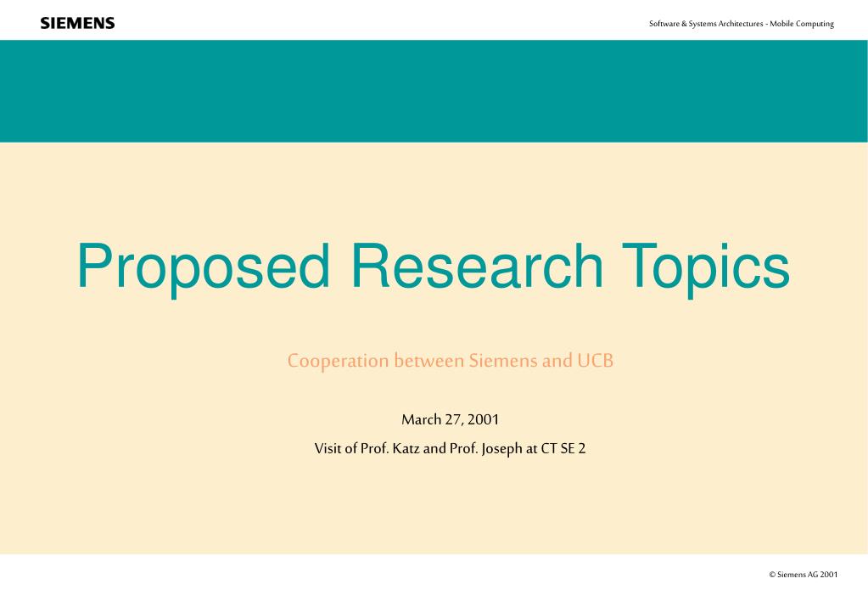Select the header text 'Software & Systems Architectures - Mobile Computing'
868x601 pixels.
(742, 24)
